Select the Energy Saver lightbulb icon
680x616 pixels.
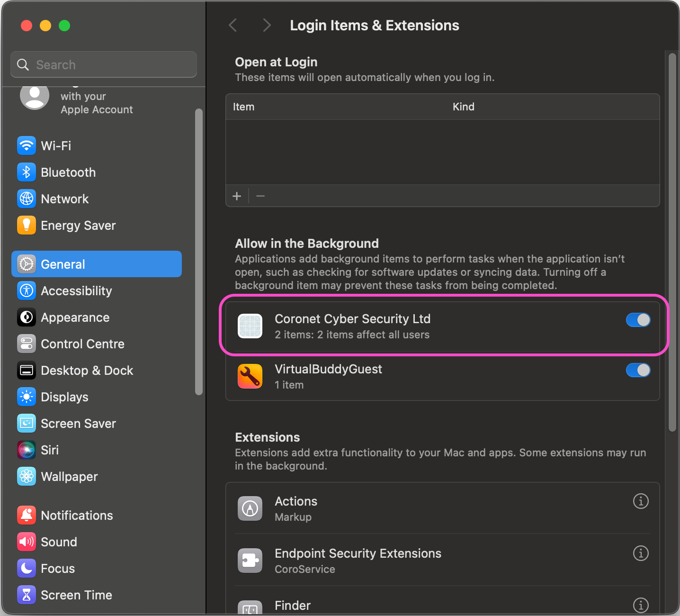(x=27, y=225)
